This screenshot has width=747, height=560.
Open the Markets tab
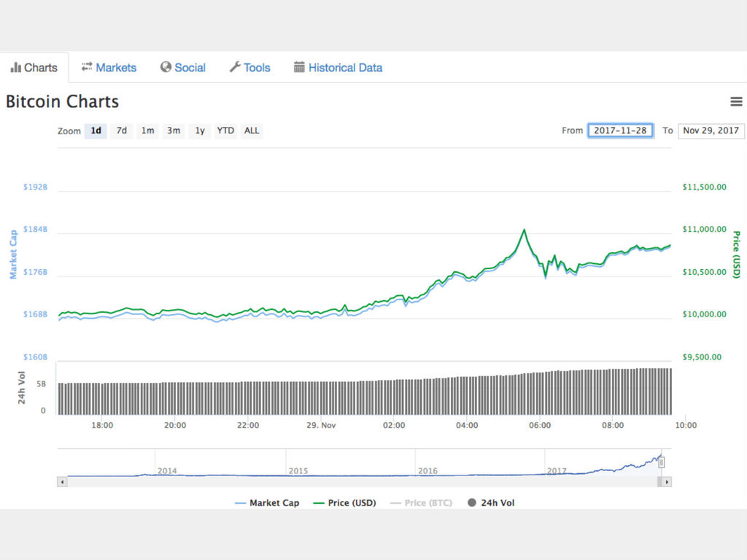pos(109,68)
